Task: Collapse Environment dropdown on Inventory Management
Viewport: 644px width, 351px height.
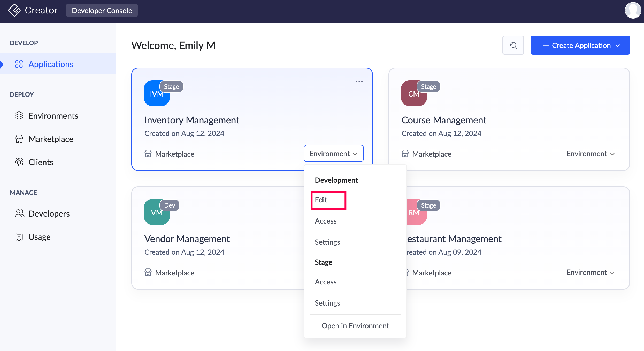Action: [334, 154]
